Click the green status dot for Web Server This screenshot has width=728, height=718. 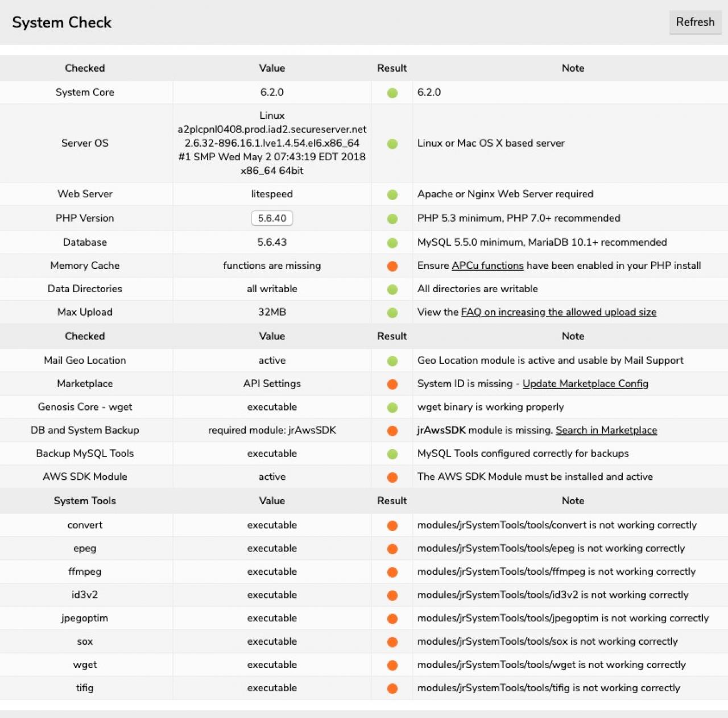(x=392, y=195)
